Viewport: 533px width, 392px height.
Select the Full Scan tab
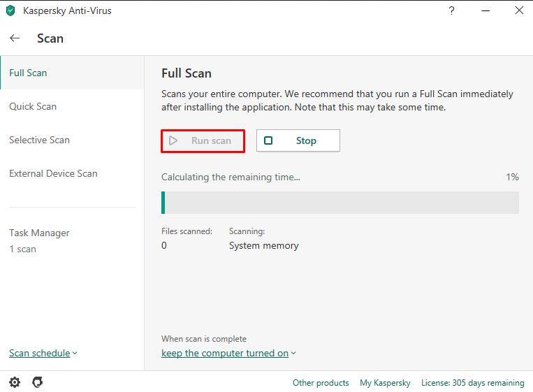[72, 73]
